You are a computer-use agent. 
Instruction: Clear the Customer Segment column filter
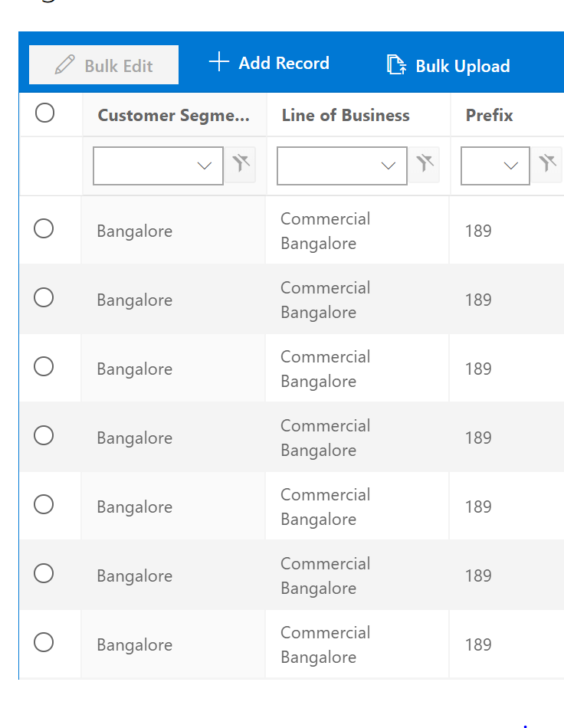click(x=241, y=164)
